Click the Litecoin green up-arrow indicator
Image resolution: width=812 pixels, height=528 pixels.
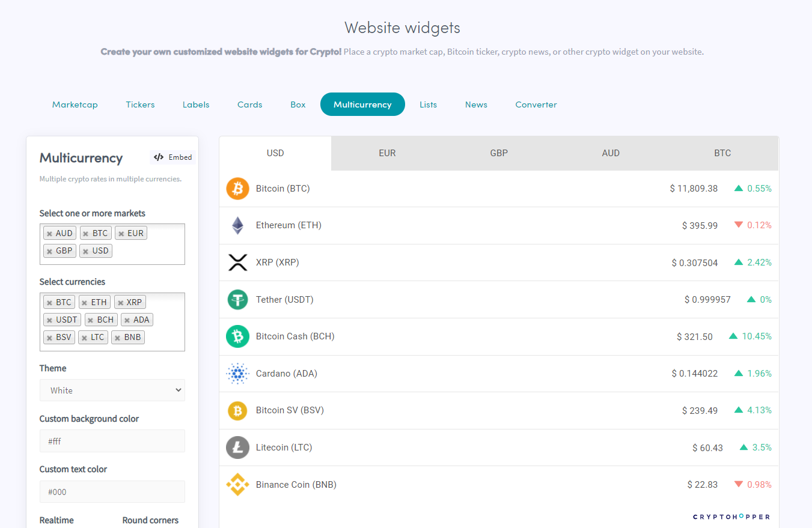743,447
